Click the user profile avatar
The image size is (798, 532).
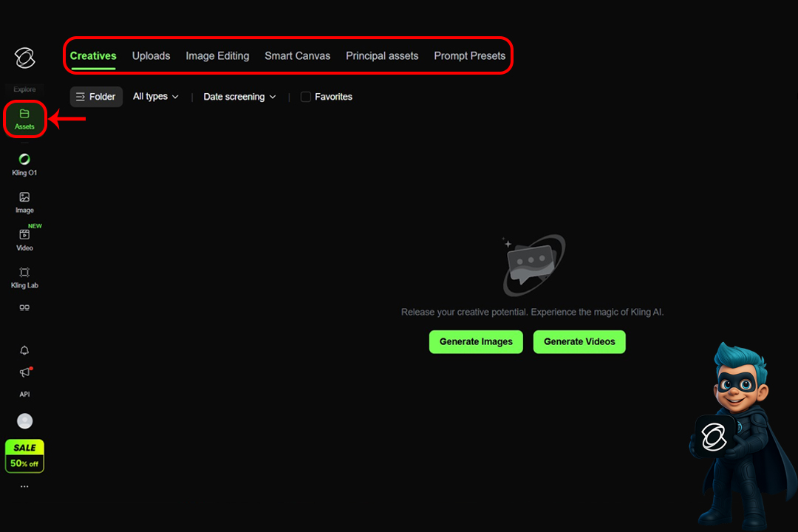coord(24,421)
